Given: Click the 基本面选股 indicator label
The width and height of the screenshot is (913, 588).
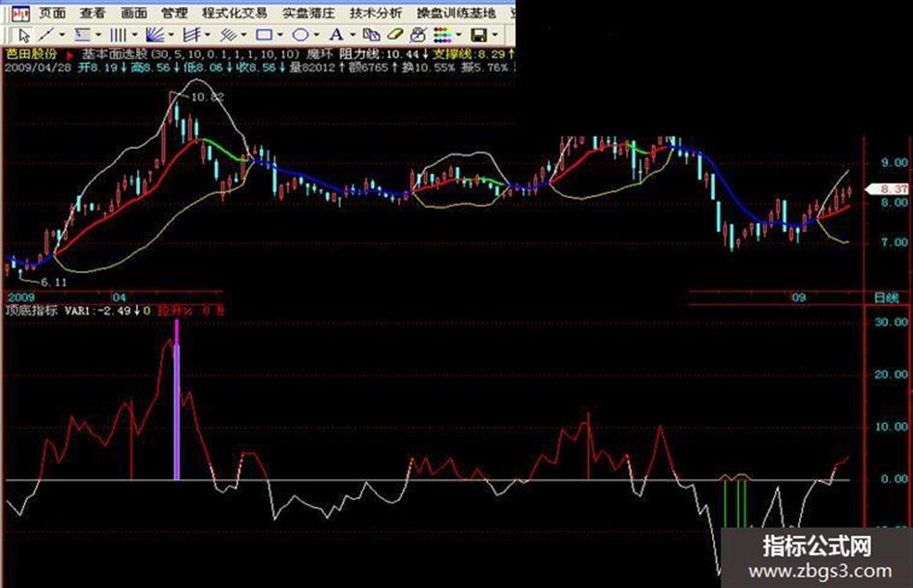Looking at the screenshot, I should click(115, 54).
